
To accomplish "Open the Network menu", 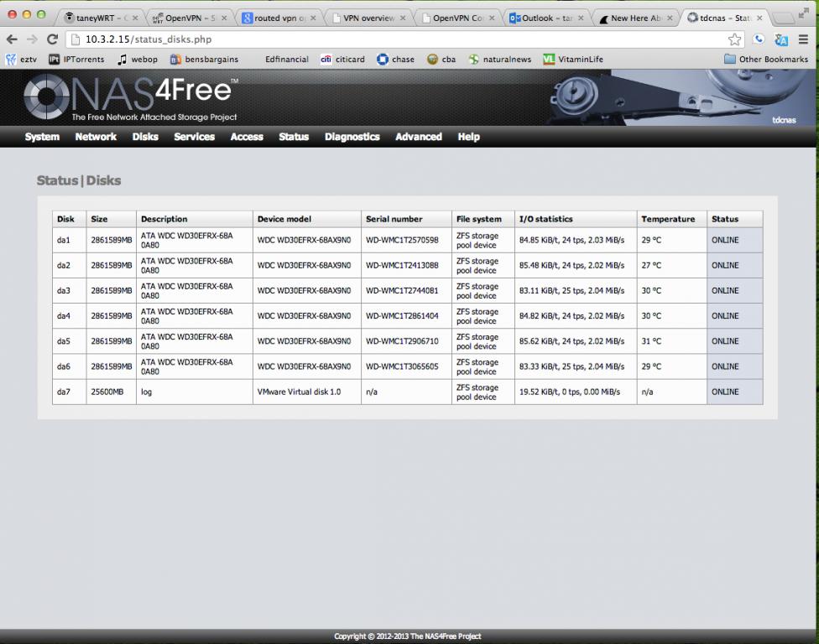I will point(96,137).
